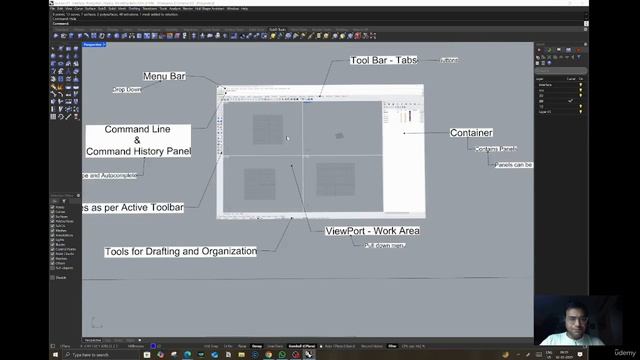Toggle Gumball in the status bar
Screen dimensions: 640x360
[302, 346]
